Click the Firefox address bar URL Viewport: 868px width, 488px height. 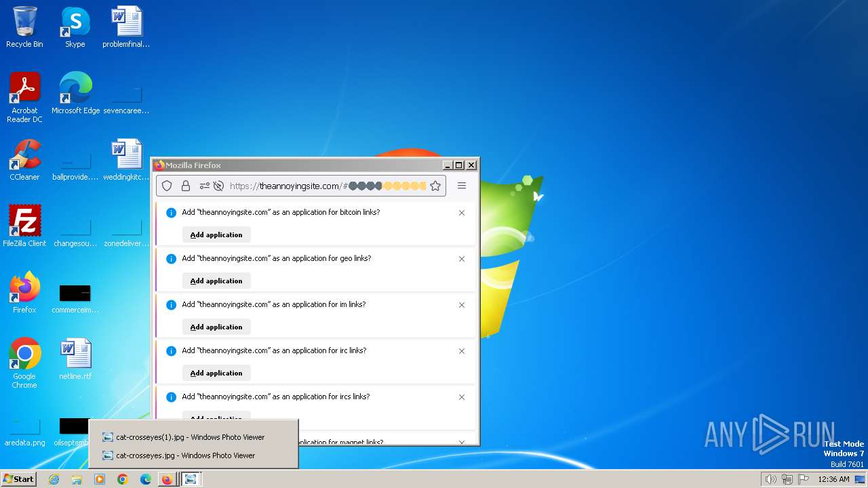tap(328, 186)
